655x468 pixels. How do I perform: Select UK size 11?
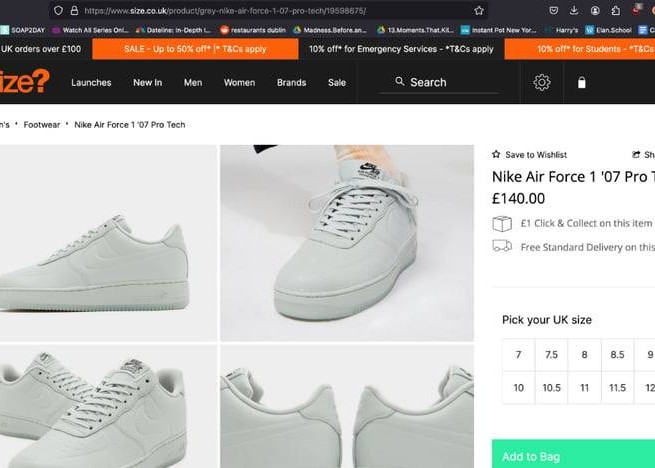click(584, 388)
